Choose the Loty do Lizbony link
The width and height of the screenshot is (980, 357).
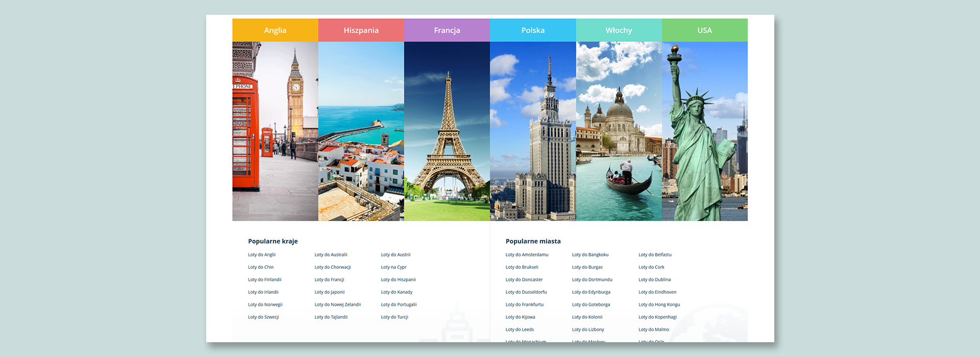588,329
